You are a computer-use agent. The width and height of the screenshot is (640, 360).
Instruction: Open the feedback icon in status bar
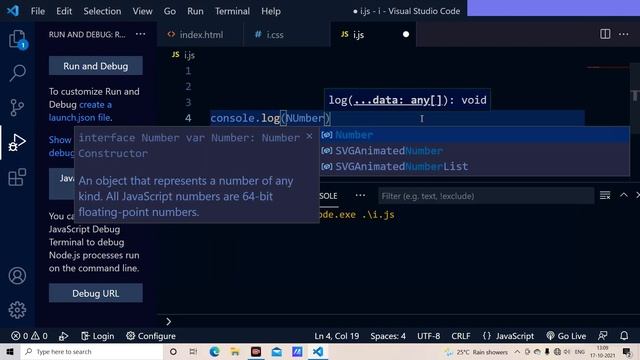pyautogui.click(x=602, y=336)
